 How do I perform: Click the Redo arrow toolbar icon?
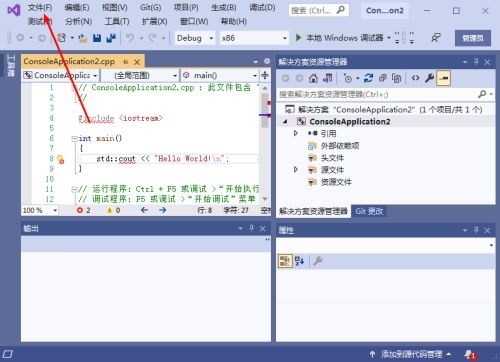(x=152, y=38)
